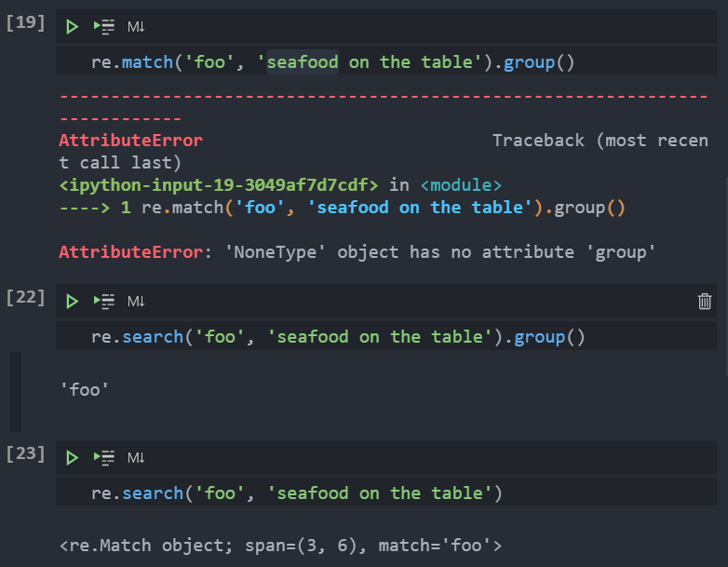Click the bold red AttributeError heading
This screenshot has height=567, width=728.
tap(131, 141)
